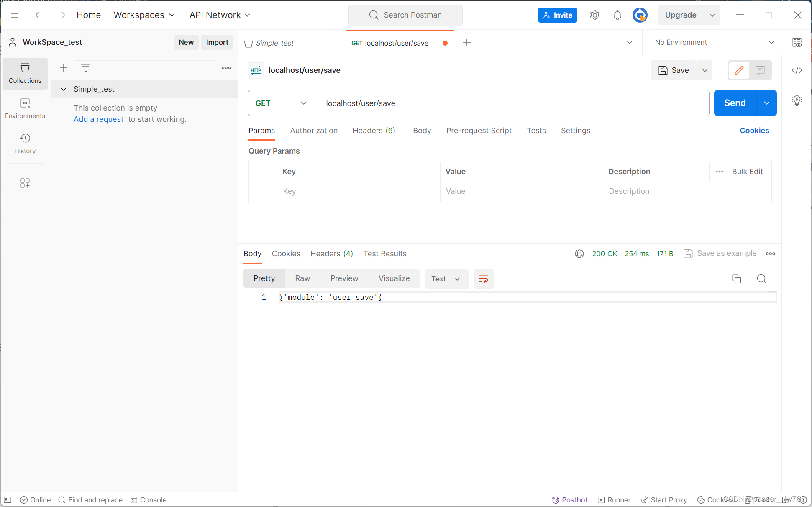
Task: Select the Raw response view toggle
Action: pyautogui.click(x=302, y=278)
